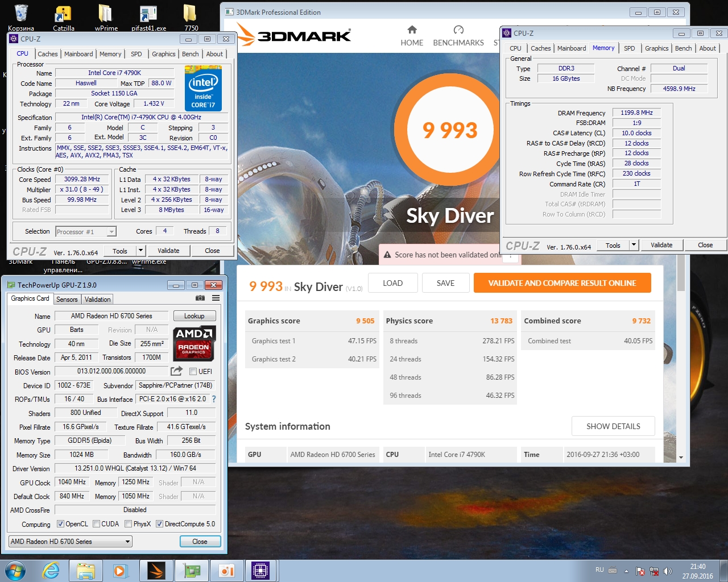Open Windows Explorer from taskbar
The width and height of the screenshot is (728, 582).
click(85, 571)
